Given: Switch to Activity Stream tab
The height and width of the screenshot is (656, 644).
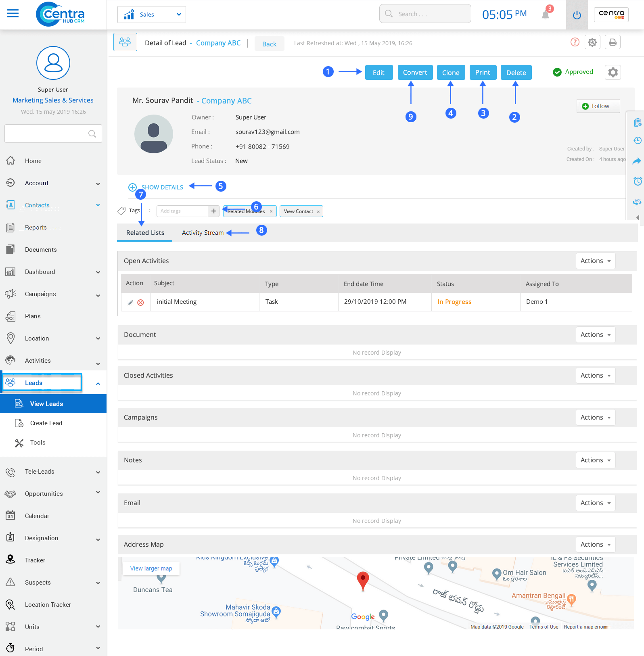Looking at the screenshot, I should point(203,233).
